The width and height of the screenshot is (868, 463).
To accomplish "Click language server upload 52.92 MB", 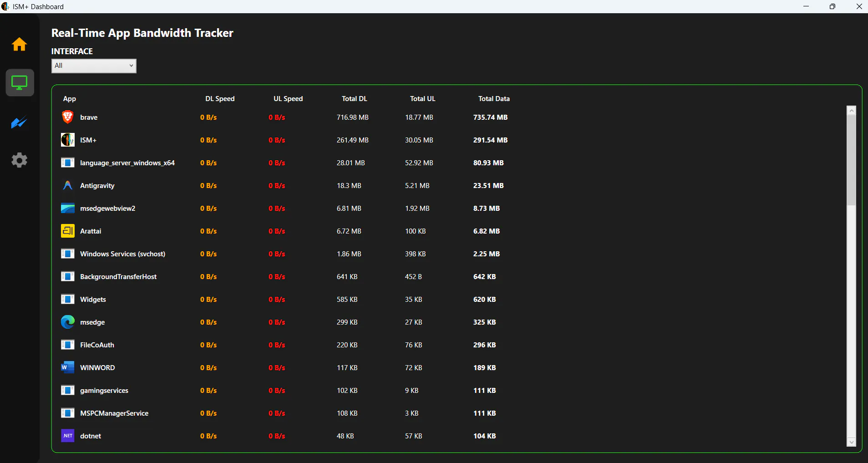I will 419,163.
